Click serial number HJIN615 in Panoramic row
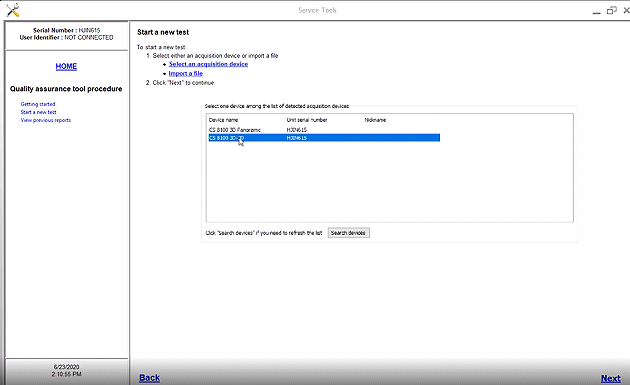Viewport: 630px width, 385px height. pyautogui.click(x=297, y=130)
